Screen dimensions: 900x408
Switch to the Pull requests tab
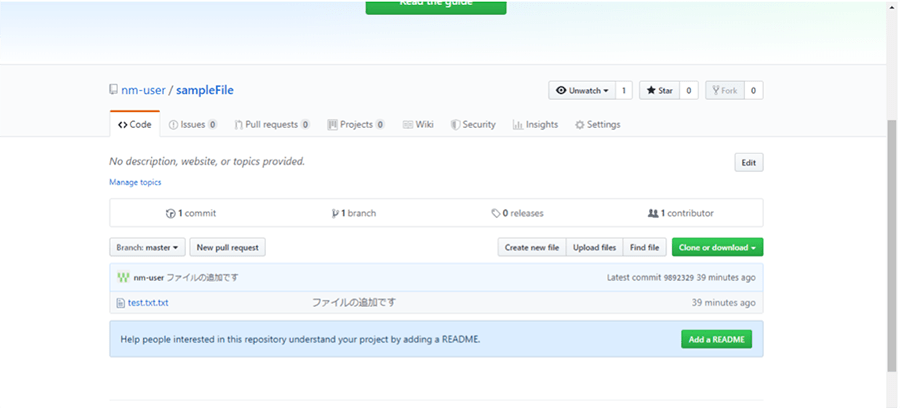[272, 125]
